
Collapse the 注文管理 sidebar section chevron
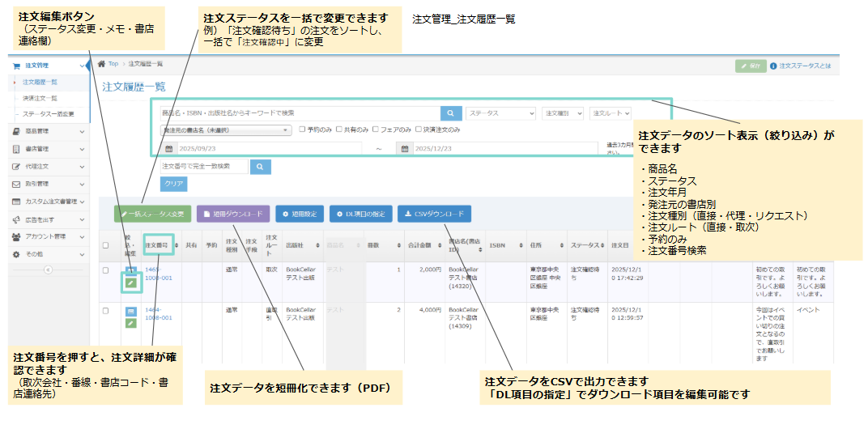point(82,66)
